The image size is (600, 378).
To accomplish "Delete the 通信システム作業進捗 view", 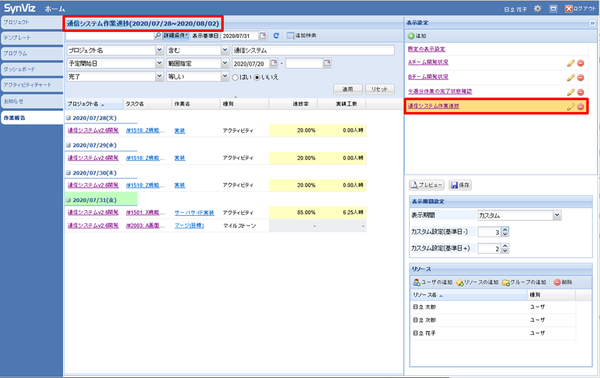I will [580, 107].
